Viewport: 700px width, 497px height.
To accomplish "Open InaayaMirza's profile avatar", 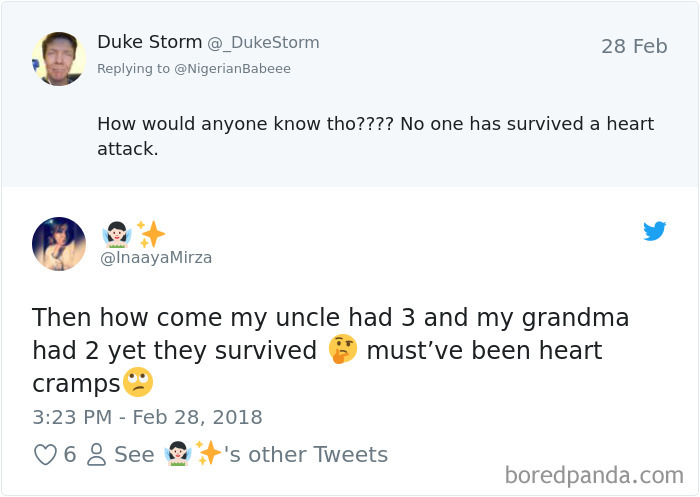I will pyautogui.click(x=59, y=244).
